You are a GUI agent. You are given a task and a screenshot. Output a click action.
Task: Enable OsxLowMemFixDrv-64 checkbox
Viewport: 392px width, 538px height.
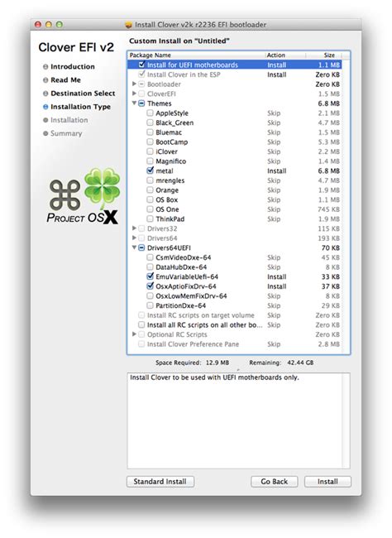click(x=150, y=295)
